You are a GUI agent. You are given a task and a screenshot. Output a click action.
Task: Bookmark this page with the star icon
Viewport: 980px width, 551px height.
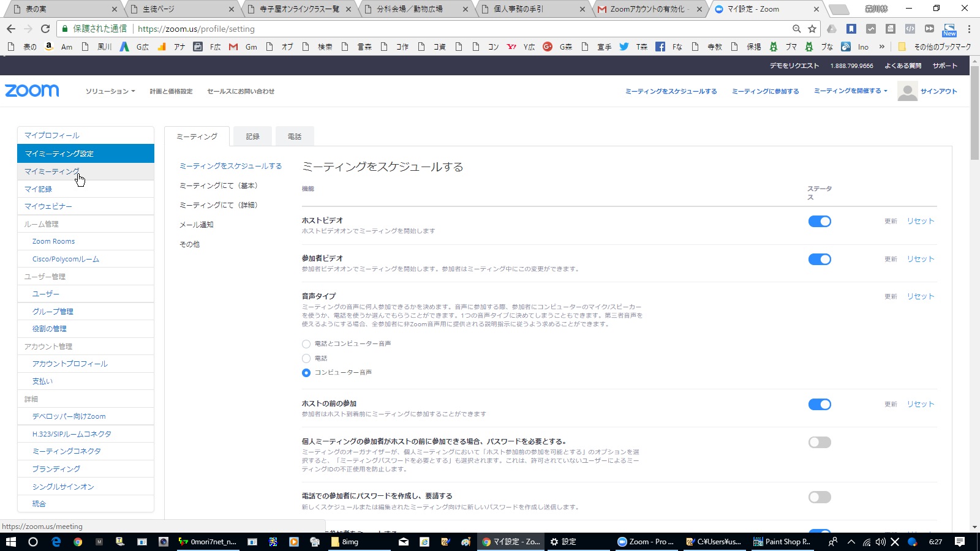tap(812, 29)
